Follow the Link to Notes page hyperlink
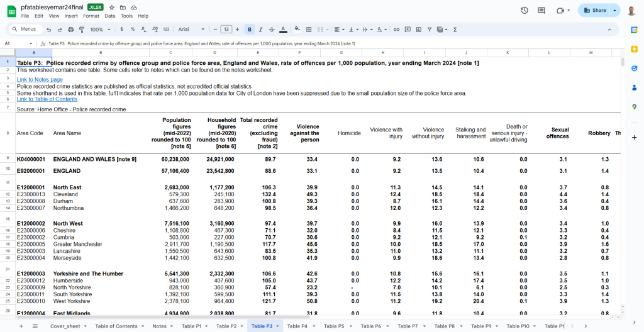 coord(40,79)
